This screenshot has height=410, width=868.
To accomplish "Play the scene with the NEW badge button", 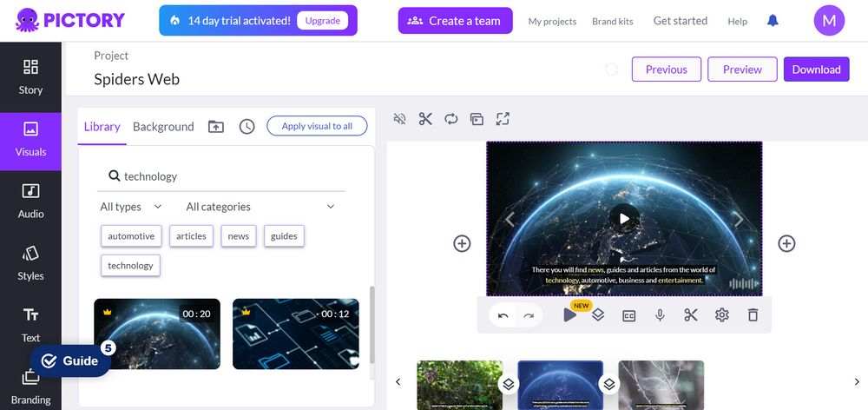I will [569, 315].
